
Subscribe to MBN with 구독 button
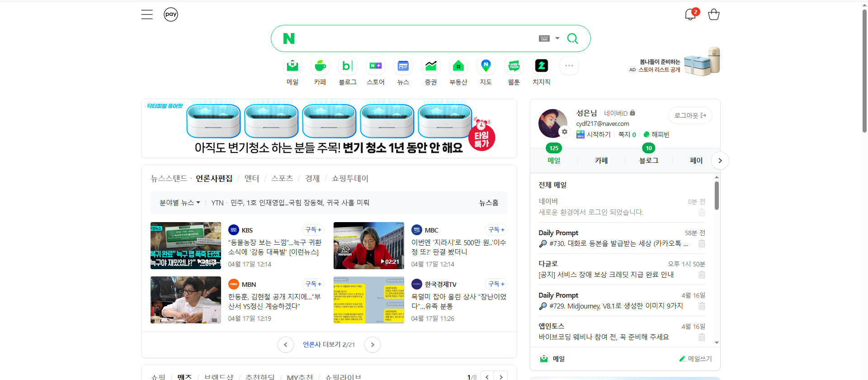tap(313, 284)
